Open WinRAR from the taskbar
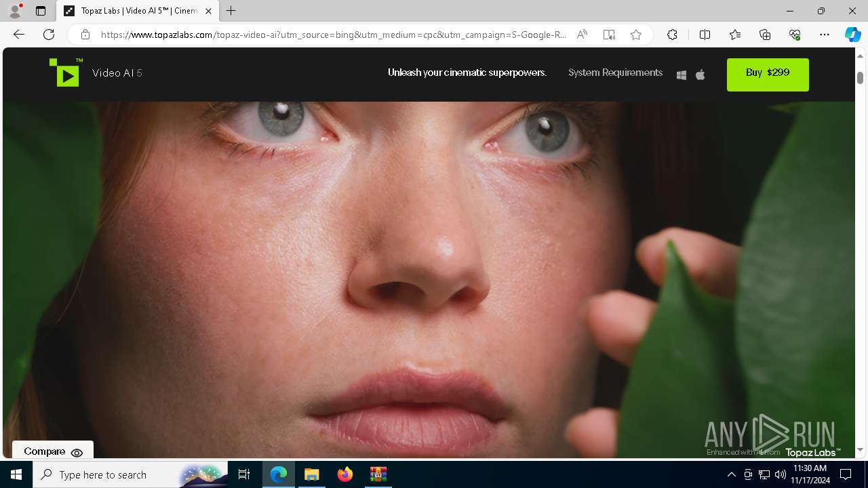 point(378,474)
